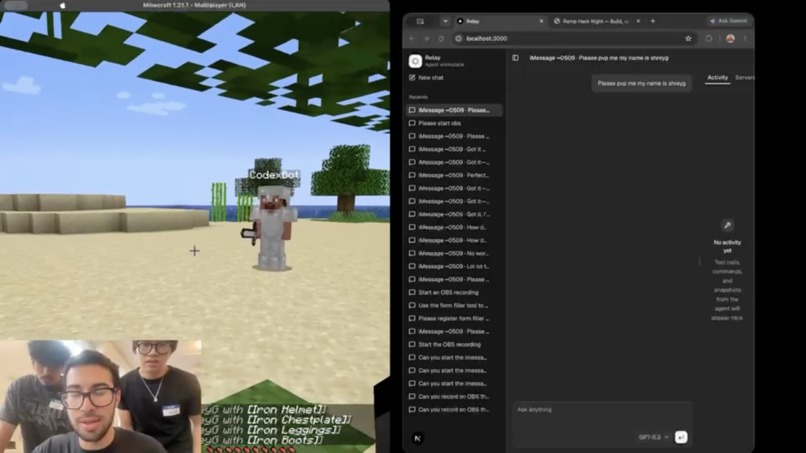Screen dimensions: 806x453
Task: Click the 'Agent workspace' subtitle
Action: [x=445, y=65]
